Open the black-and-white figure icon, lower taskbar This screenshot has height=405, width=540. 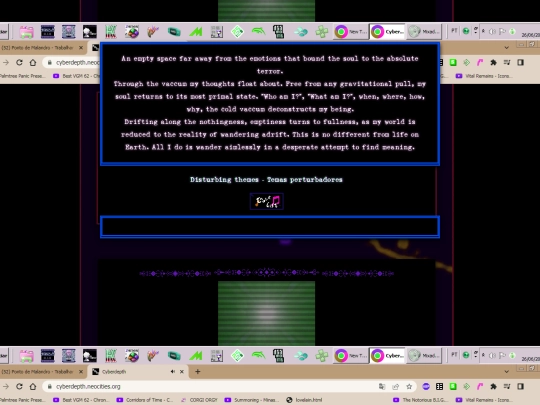[90, 356]
